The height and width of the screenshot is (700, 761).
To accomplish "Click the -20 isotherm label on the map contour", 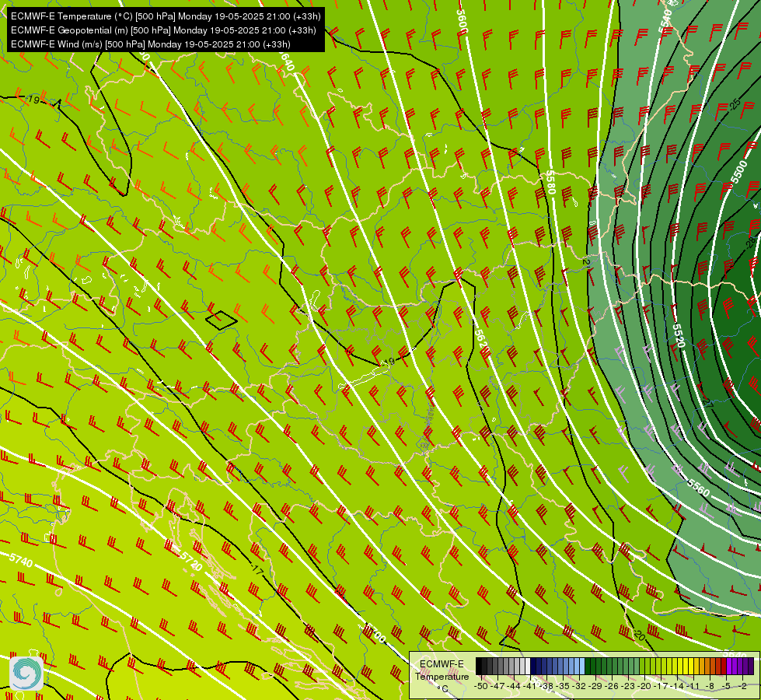I will (639, 635).
